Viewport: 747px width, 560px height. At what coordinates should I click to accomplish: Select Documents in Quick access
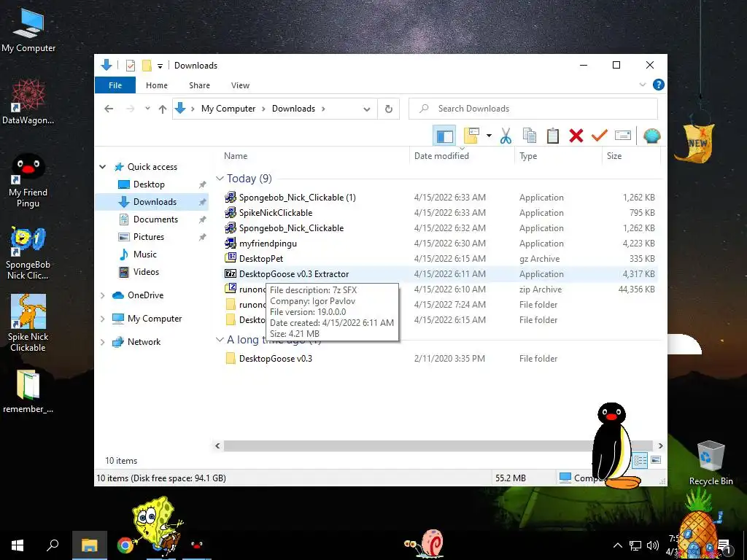coord(155,219)
